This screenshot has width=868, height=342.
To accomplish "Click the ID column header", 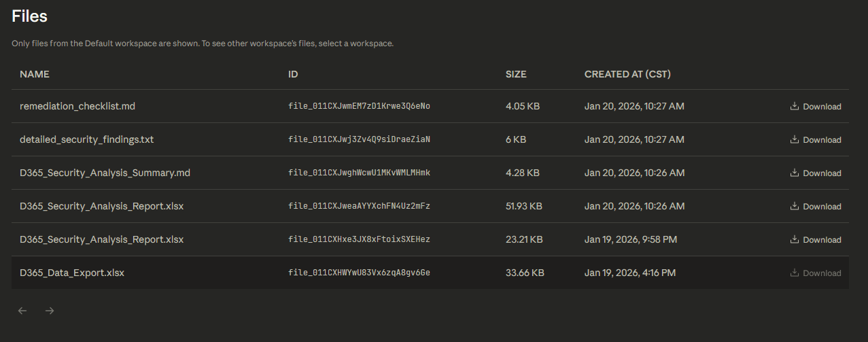I will [x=293, y=74].
